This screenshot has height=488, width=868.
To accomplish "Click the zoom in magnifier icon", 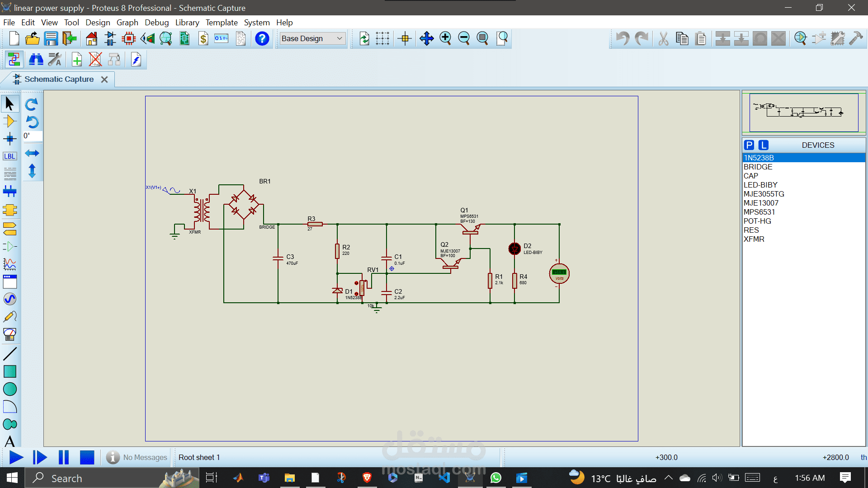I will [445, 38].
